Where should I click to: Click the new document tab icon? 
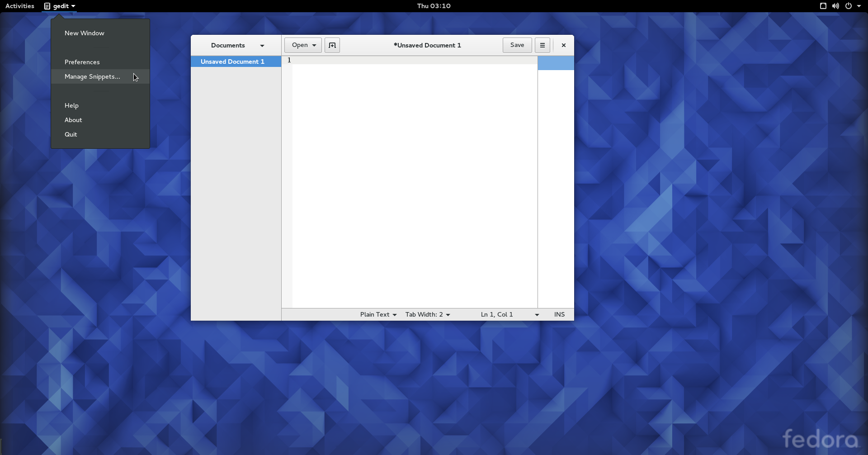tap(332, 45)
